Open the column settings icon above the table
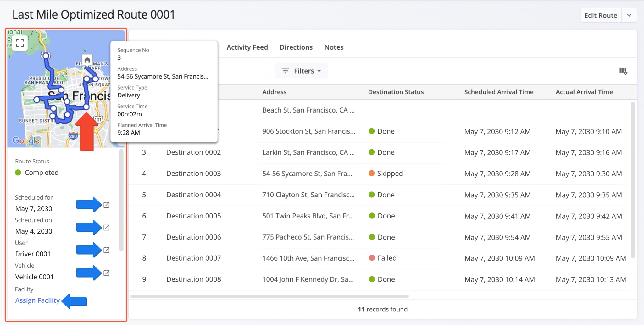This screenshot has height=325, width=644. 624,71
